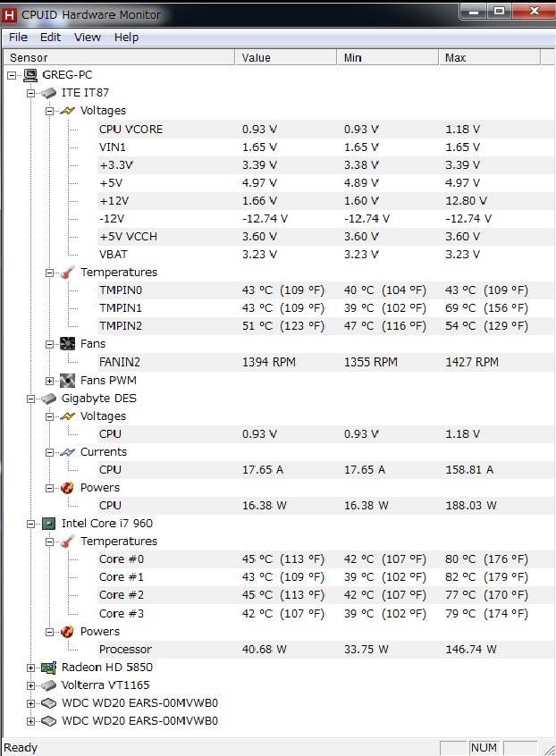The width and height of the screenshot is (556, 756).
Task: Click the Gigabyte DES device icon
Action: click(48, 399)
